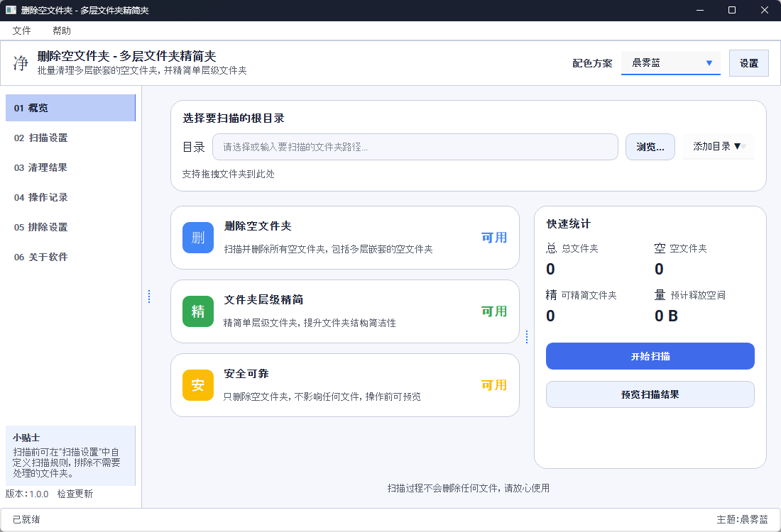Go to the 02 扫描设置 tab

point(70,138)
